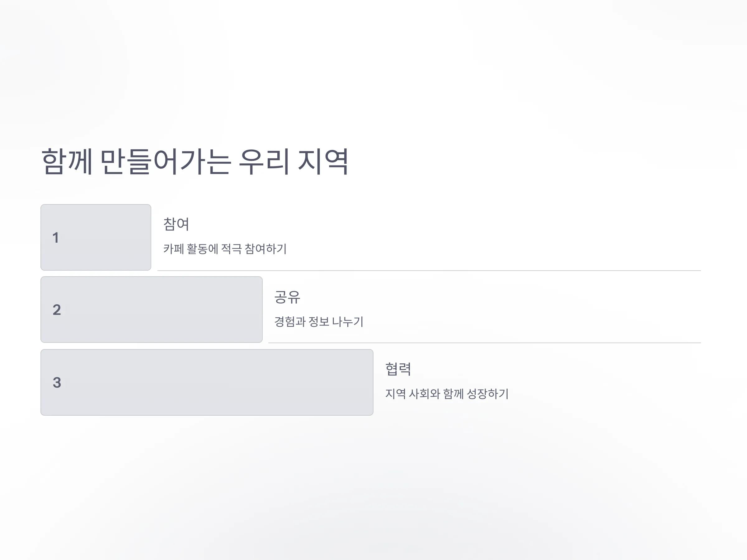Click the word 지역 in the slide title
The width and height of the screenshot is (747, 560).
pyautogui.click(x=323, y=162)
